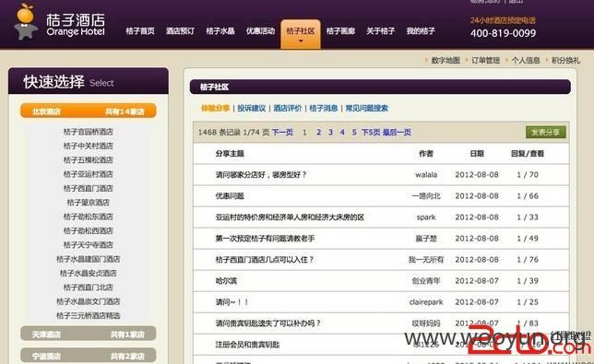Expand the 宁波酒店 hotel group
594x364 pixels.
(x=89, y=356)
